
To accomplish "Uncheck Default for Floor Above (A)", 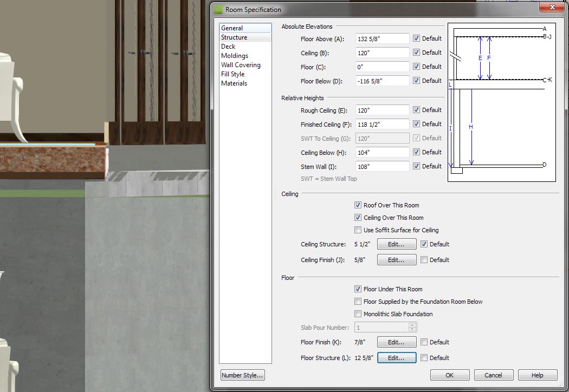I will [x=416, y=38].
